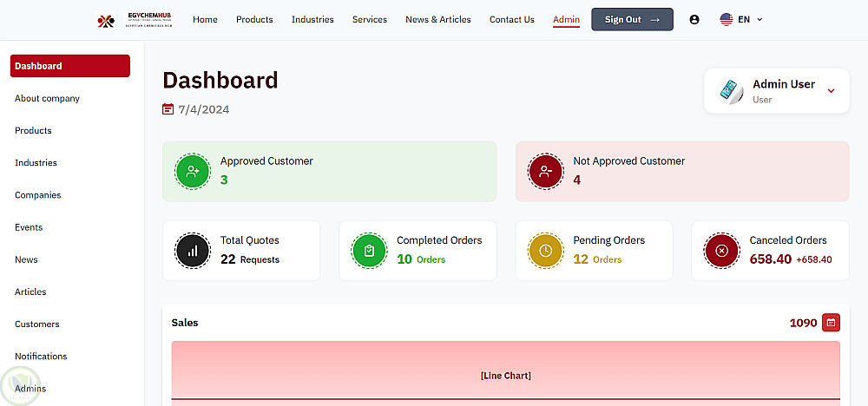868x406 pixels.
Task: Click the Pending Orders clock icon
Action: (545, 251)
